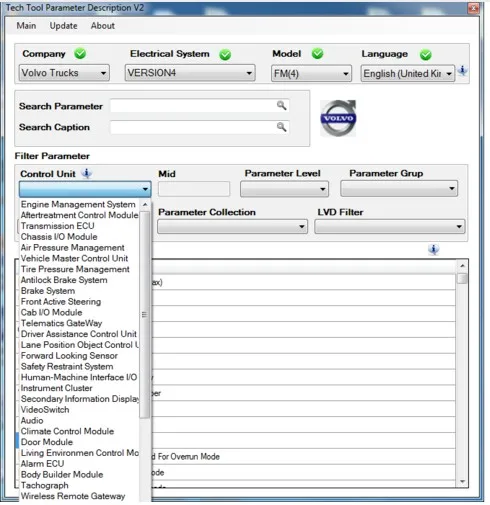Open the About menu
The width and height of the screenshot is (490, 505).
tap(103, 26)
